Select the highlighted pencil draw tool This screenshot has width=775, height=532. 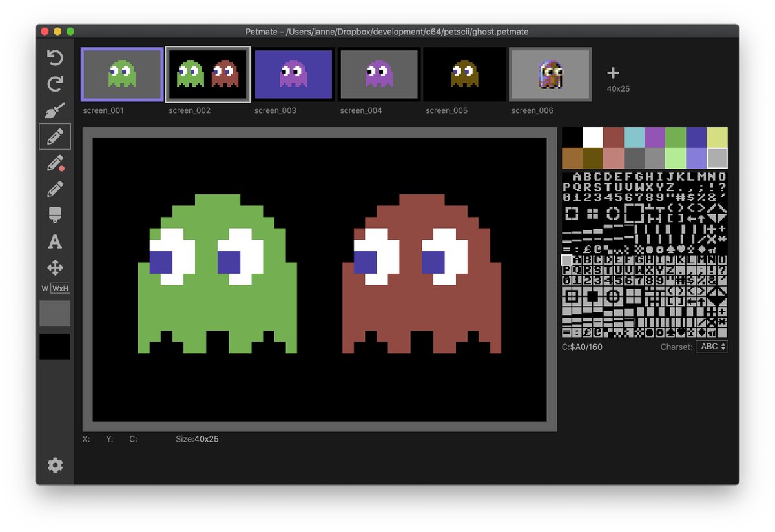[x=55, y=136]
